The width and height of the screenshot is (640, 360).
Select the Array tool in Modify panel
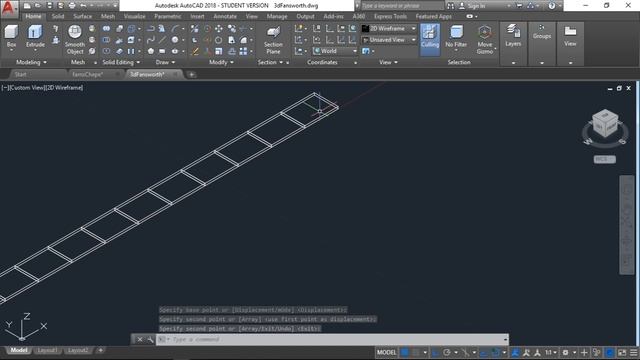coord(243,51)
